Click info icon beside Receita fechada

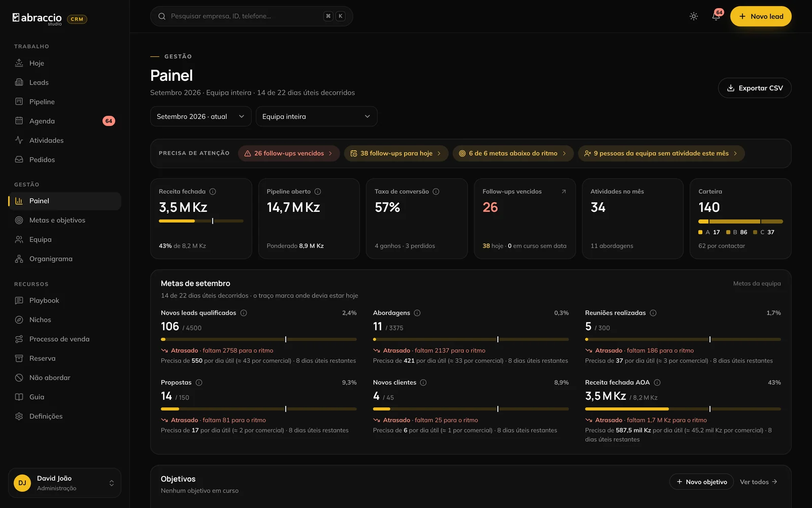(x=213, y=192)
